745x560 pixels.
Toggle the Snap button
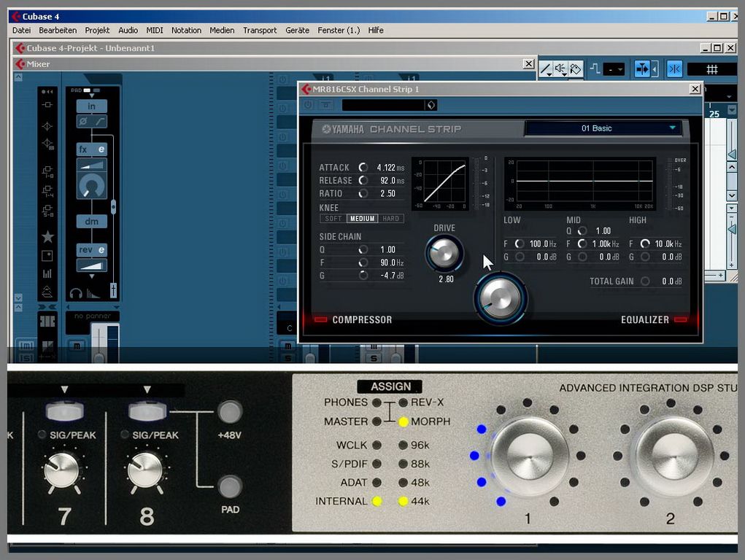coord(674,69)
